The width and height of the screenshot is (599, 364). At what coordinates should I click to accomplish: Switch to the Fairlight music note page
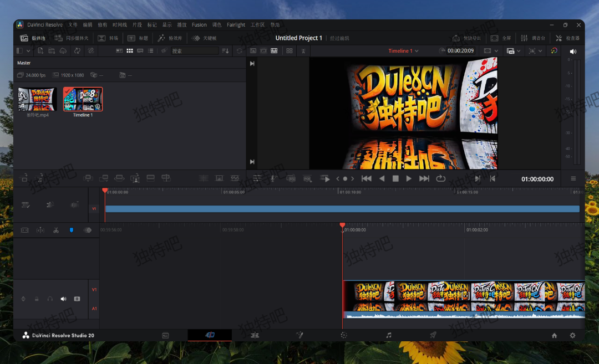pos(388,335)
